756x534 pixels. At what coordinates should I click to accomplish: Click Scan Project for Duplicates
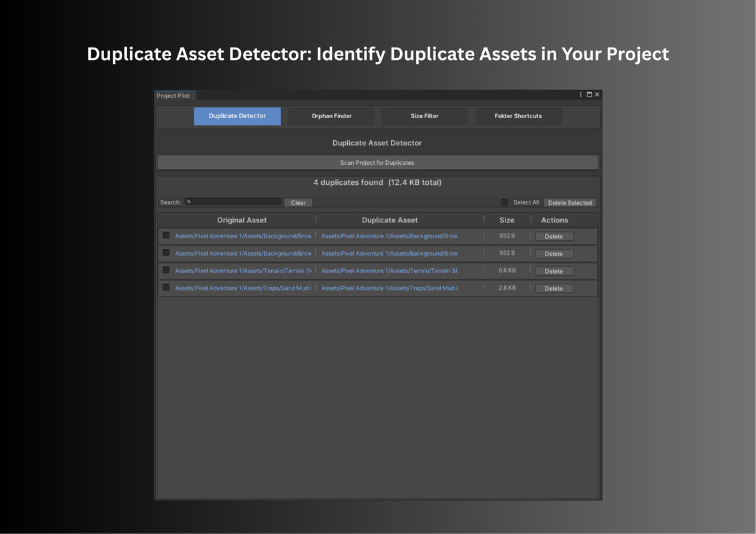click(x=377, y=163)
